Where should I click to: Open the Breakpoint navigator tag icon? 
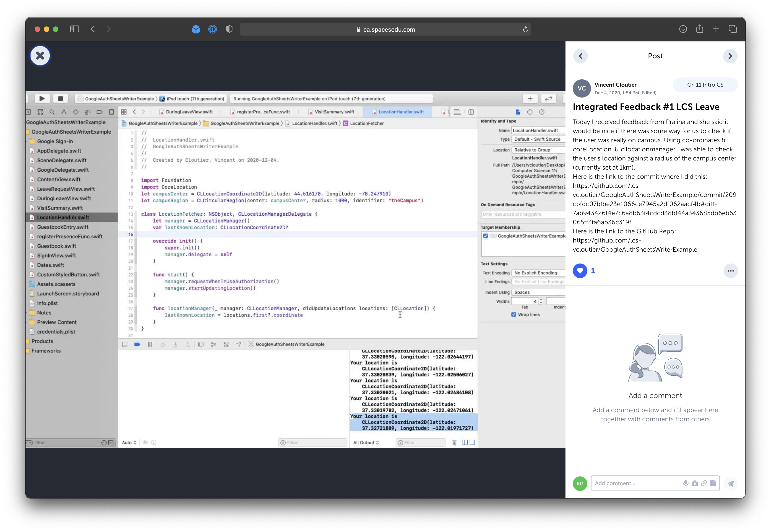pyautogui.click(x=99, y=112)
